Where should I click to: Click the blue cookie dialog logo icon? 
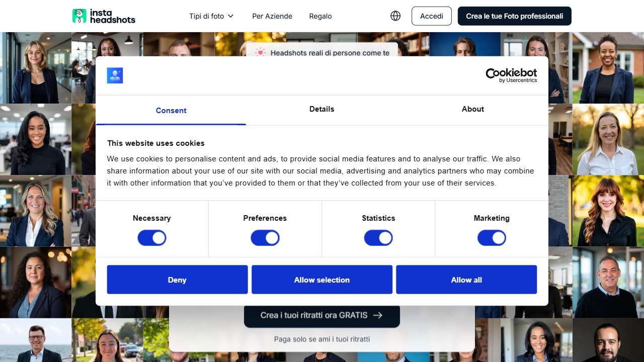tap(115, 75)
